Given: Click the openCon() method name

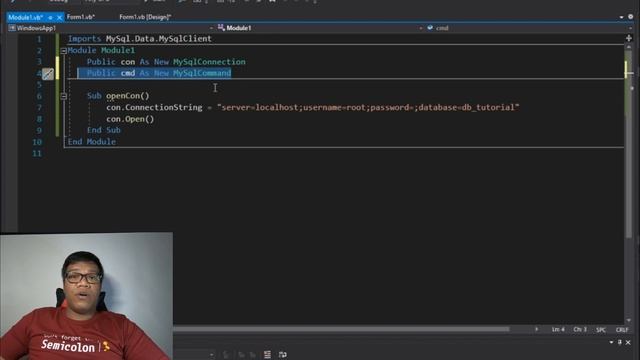Looking at the screenshot, I should pos(128,96).
